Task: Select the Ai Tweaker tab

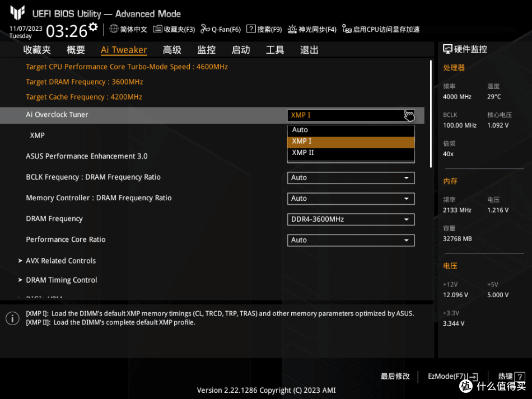Action: pos(124,50)
